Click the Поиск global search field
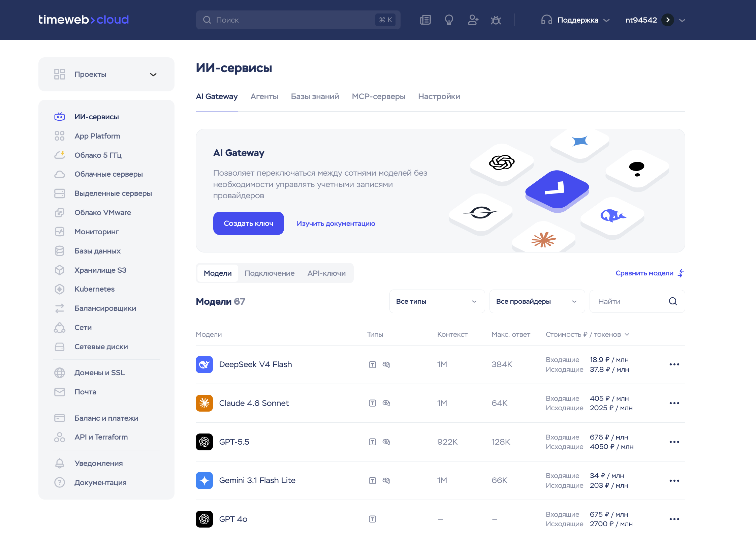756x538 pixels. pyautogui.click(x=298, y=20)
